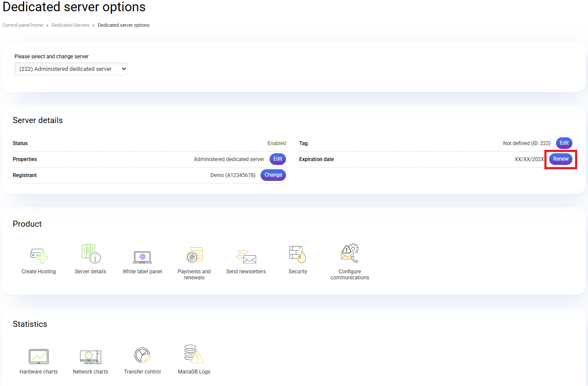Go to Control panel home breadcrumb
588x386 pixels.
coord(23,25)
